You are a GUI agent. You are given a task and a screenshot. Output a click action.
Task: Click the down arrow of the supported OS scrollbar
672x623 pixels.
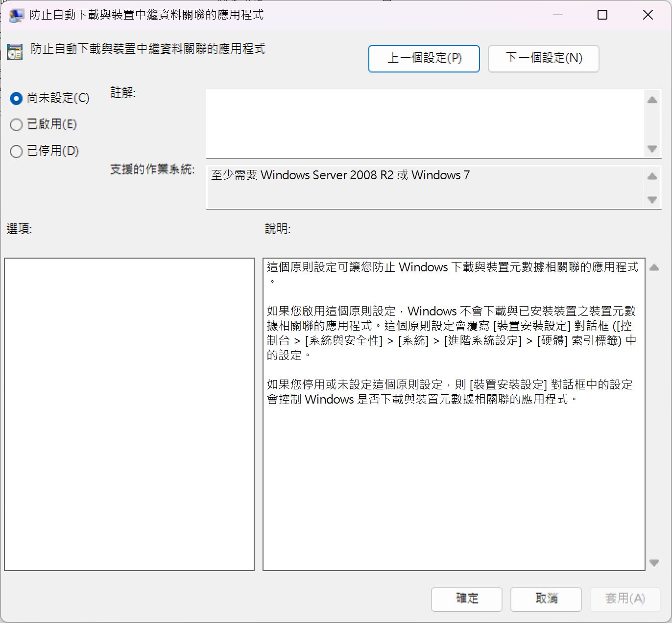point(652,199)
